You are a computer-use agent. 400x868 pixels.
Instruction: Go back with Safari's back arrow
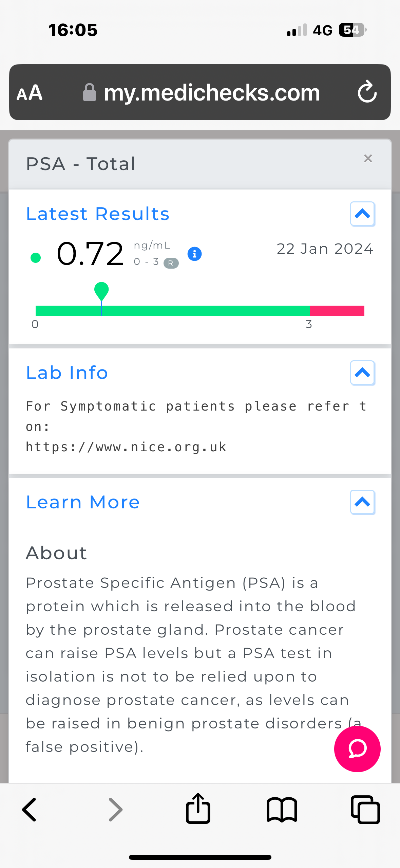30,810
